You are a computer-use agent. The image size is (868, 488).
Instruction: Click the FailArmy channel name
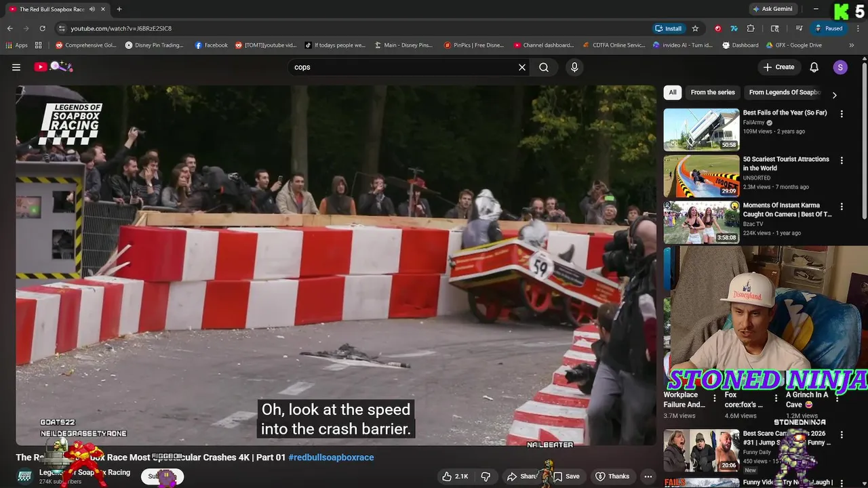[x=754, y=123]
